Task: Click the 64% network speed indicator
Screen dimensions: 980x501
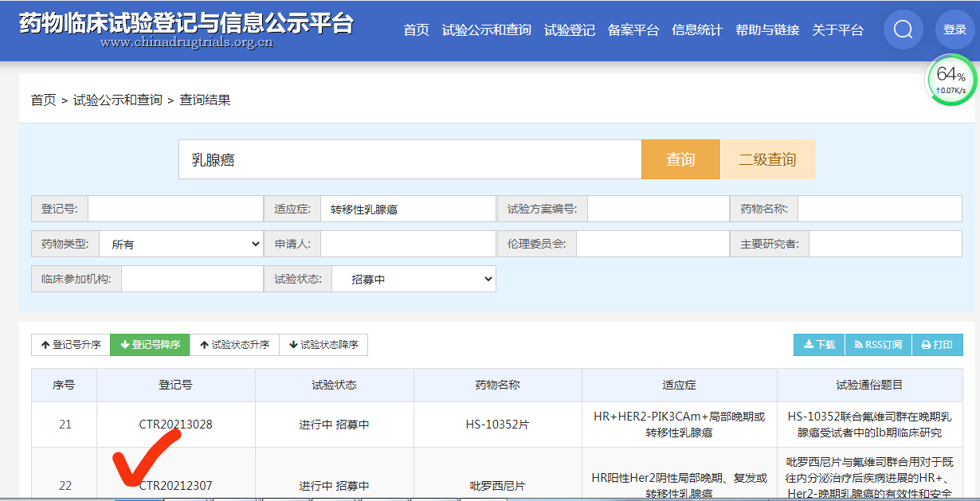Action: pyautogui.click(x=951, y=80)
